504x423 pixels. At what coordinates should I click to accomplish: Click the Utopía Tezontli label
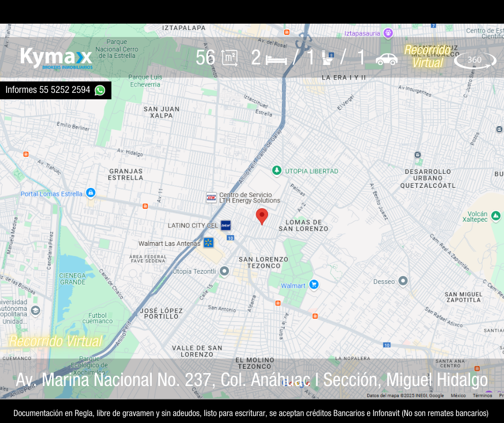tap(194, 272)
